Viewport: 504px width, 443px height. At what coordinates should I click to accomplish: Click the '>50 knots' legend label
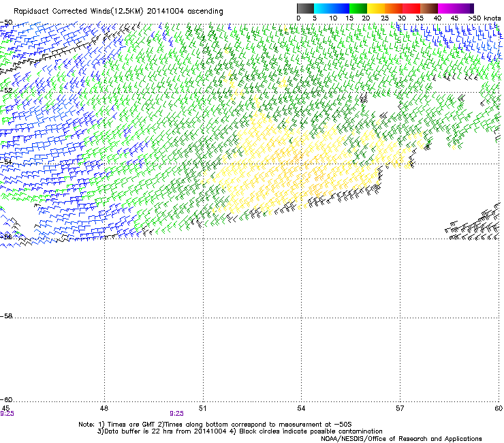[x=484, y=18]
